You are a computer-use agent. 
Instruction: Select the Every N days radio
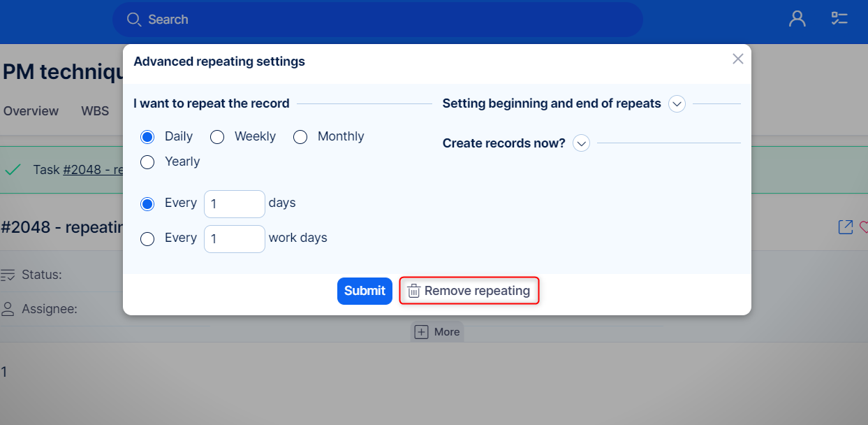[147, 204]
